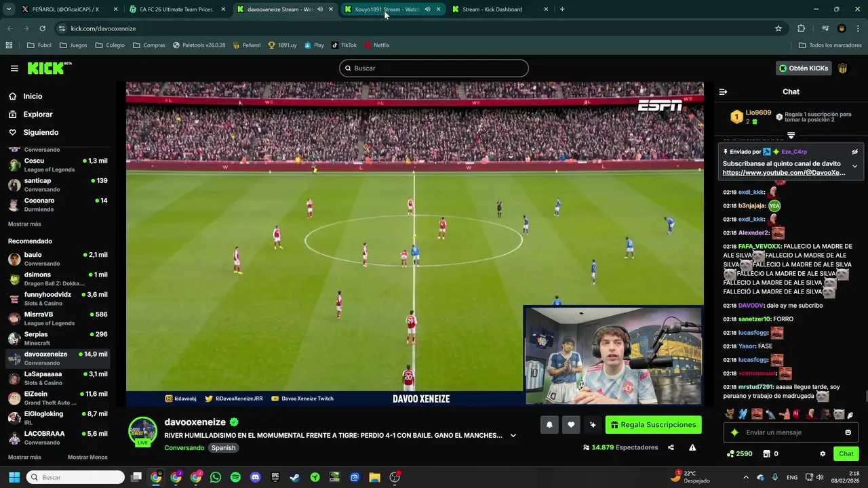The width and height of the screenshot is (868, 488).
Task: Mute the davooxeneize tab audio icon
Action: [320, 9]
